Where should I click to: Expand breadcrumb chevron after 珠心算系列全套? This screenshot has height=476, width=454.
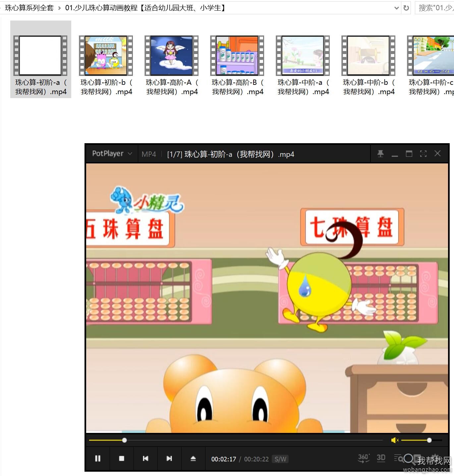pyautogui.click(x=59, y=8)
